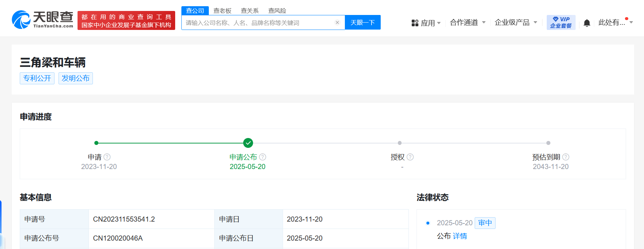Image resolution: width=644 pixels, height=249 pixels.
Task: Select publication number CN120020046A
Action: coord(118,238)
